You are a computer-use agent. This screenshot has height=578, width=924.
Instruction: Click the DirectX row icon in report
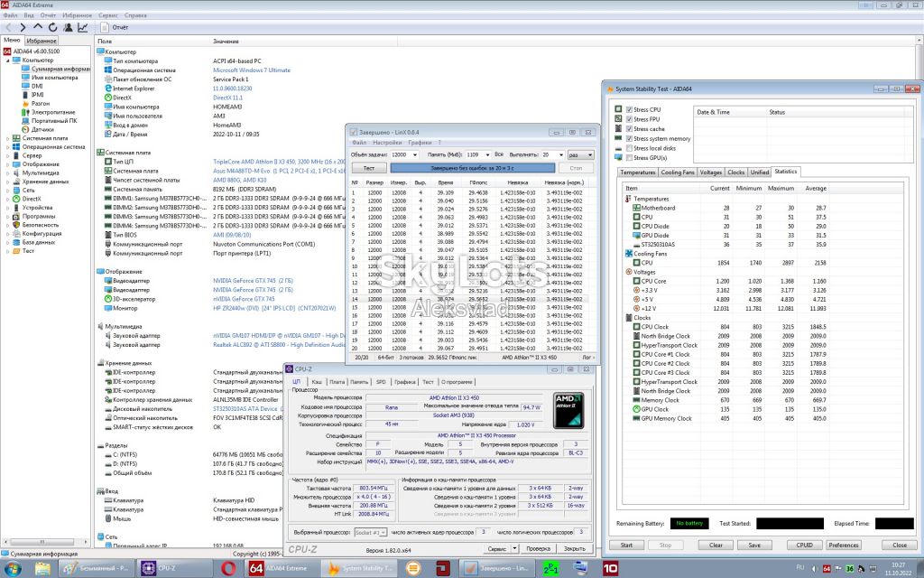(108, 98)
